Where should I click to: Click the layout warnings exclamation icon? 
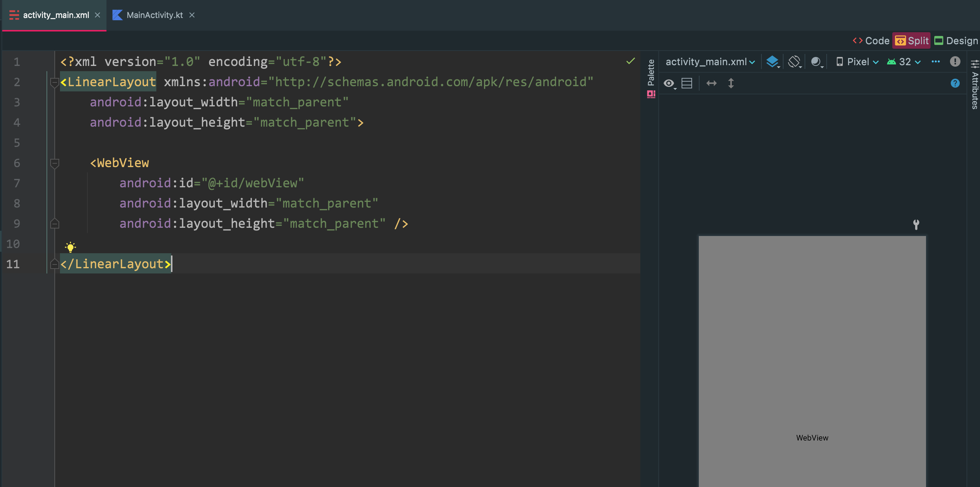tap(955, 61)
